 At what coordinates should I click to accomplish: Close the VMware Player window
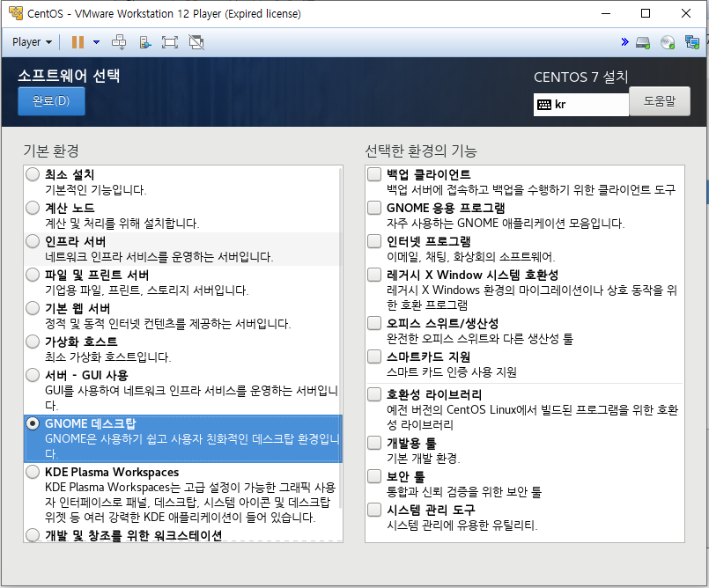tap(686, 13)
